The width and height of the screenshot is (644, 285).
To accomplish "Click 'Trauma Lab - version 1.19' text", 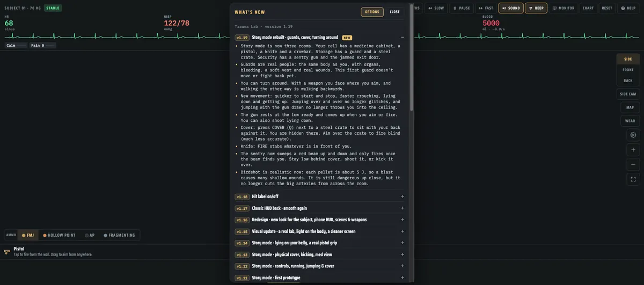I will click(264, 26).
